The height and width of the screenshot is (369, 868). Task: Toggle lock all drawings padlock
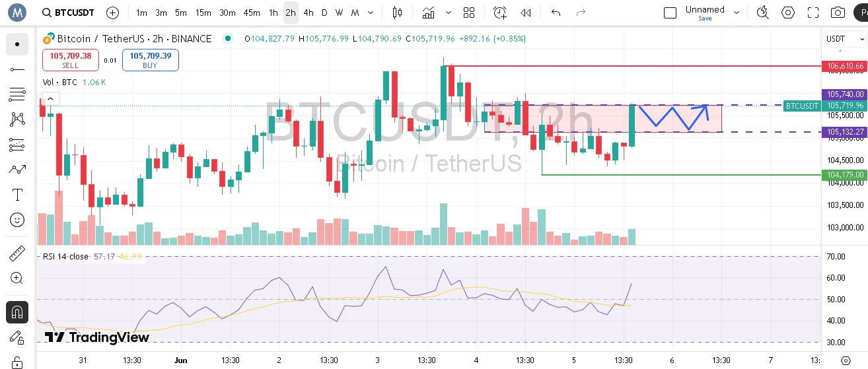(17, 362)
